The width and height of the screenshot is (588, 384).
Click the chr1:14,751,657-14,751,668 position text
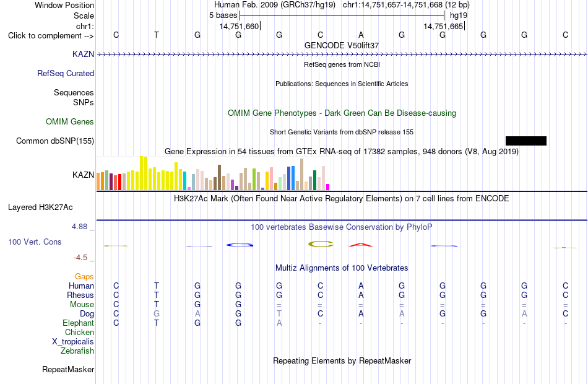406,5
